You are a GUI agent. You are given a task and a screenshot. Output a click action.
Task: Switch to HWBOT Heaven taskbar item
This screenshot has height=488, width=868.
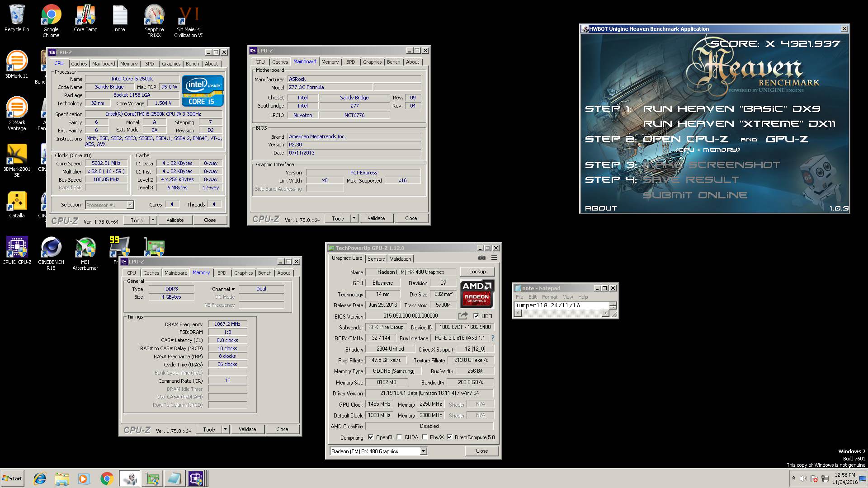tap(130, 479)
